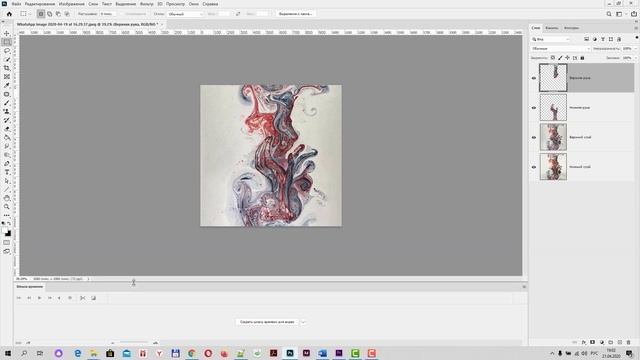The height and width of the screenshot is (360, 640).
Task: Click the foreground/background color swatches
Action: click(7, 232)
